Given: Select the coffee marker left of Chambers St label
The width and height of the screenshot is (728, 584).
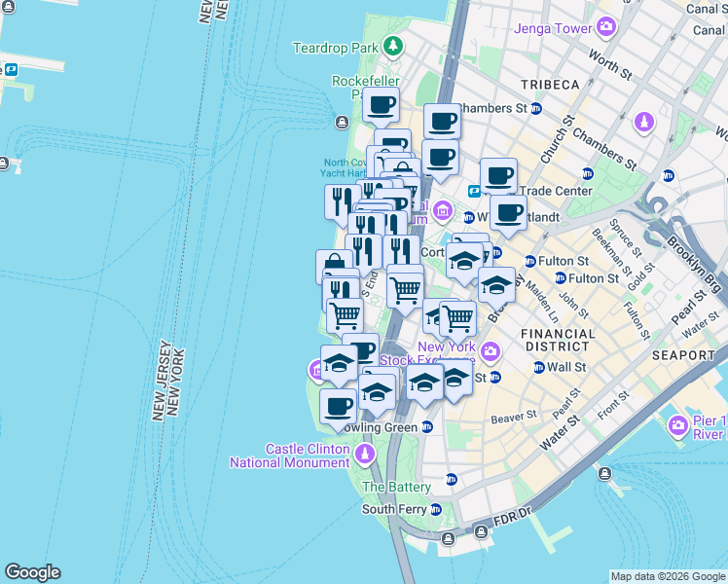Looking at the screenshot, I should 442,123.
